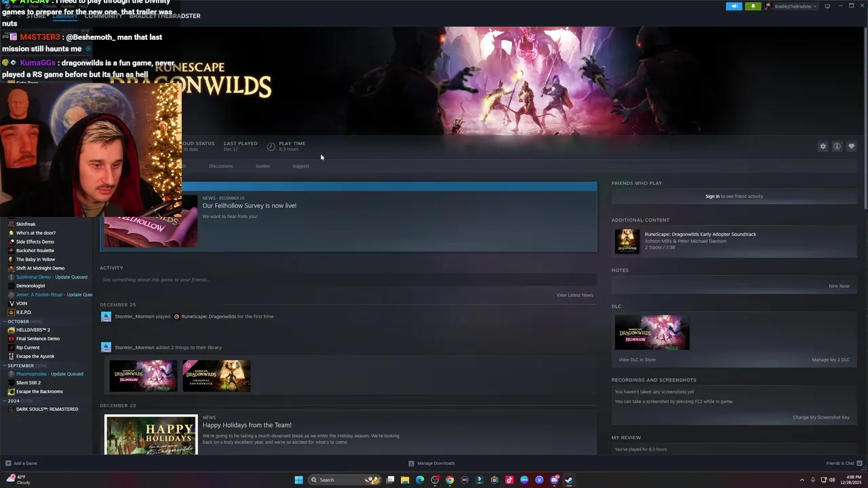View DLC In Store
The image size is (868, 488).
point(637,360)
